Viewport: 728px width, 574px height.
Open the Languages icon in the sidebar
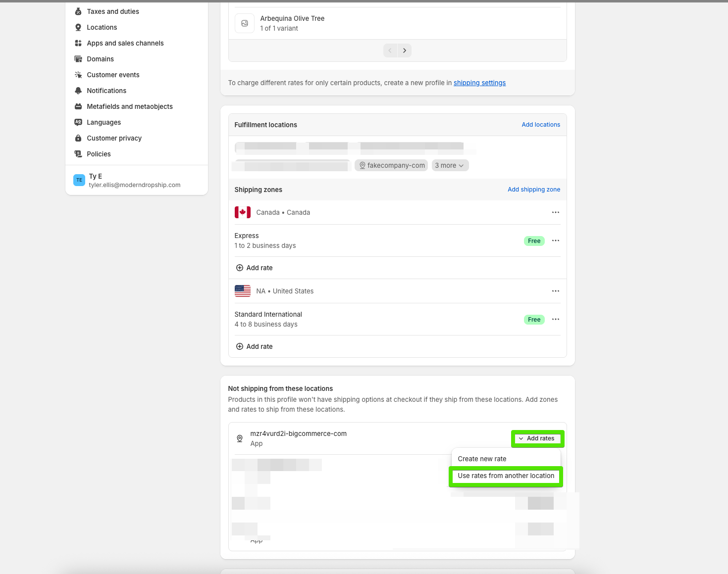point(78,122)
